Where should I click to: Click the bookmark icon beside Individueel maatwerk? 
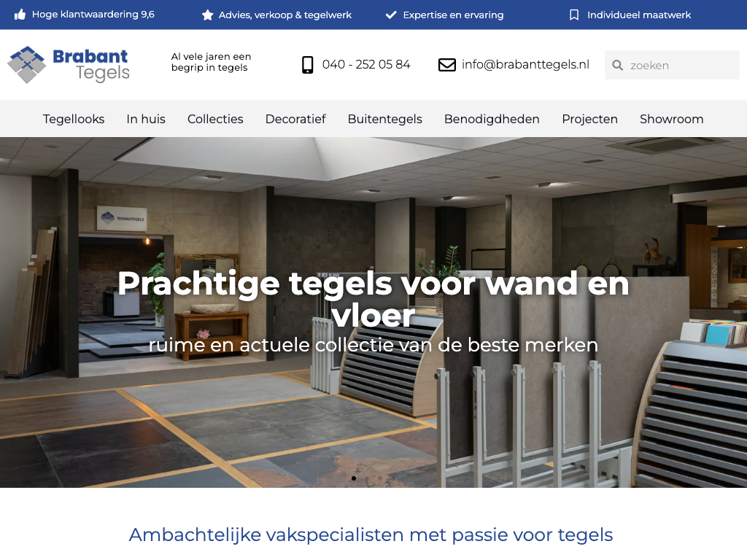pos(574,15)
